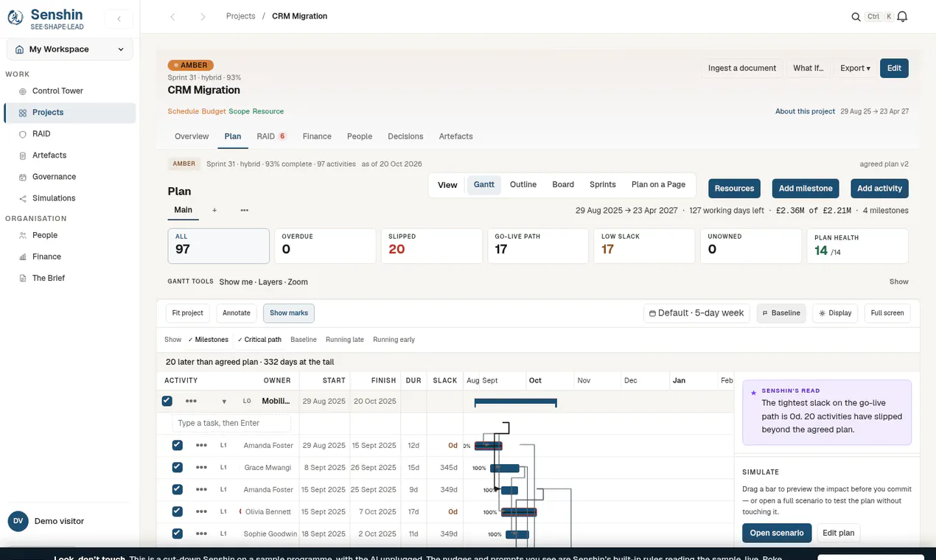Click the Senshin logo icon
This screenshot has height=560, width=936.
(15, 18)
